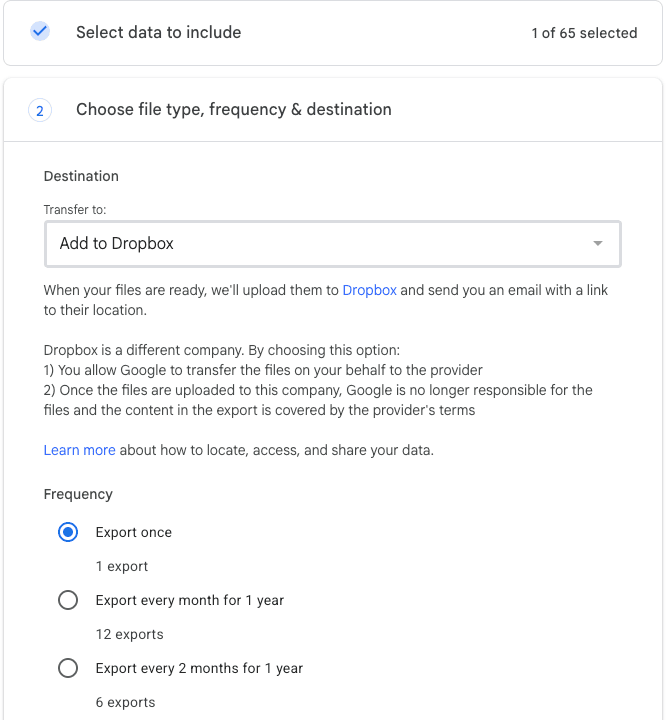This screenshot has height=720, width=666.
Task: Click the step 2 number circle icon
Action: pyautogui.click(x=40, y=111)
